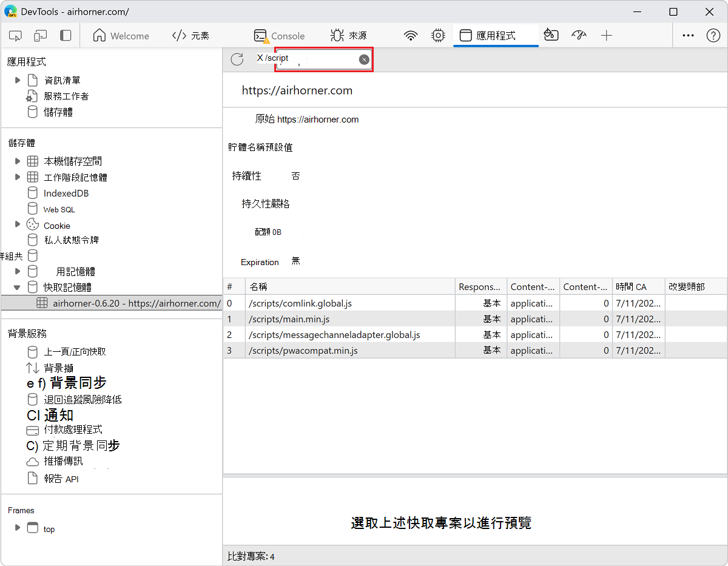Open the Customize DevTools ellipsis menu

click(688, 36)
